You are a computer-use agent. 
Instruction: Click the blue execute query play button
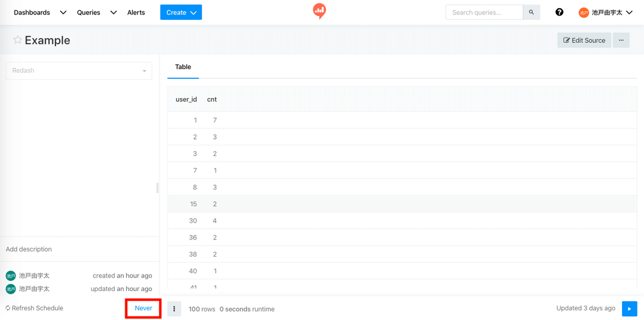coord(630,309)
